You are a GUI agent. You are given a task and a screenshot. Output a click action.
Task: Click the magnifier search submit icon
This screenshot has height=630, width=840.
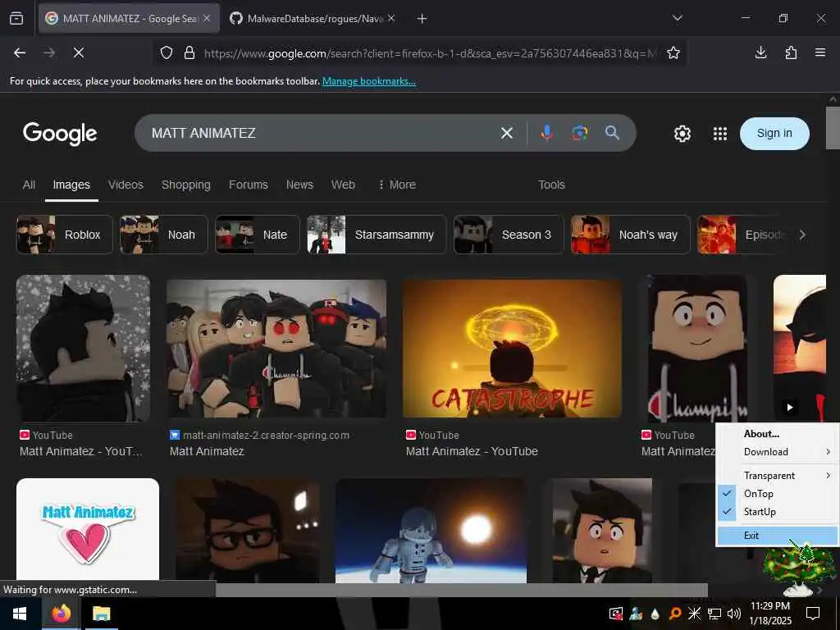612,132
